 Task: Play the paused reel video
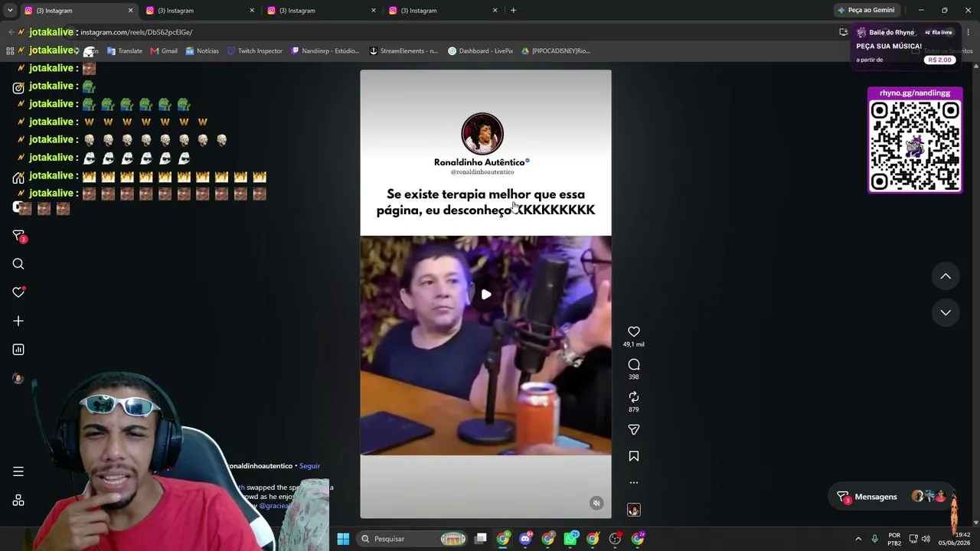(486, 295)
